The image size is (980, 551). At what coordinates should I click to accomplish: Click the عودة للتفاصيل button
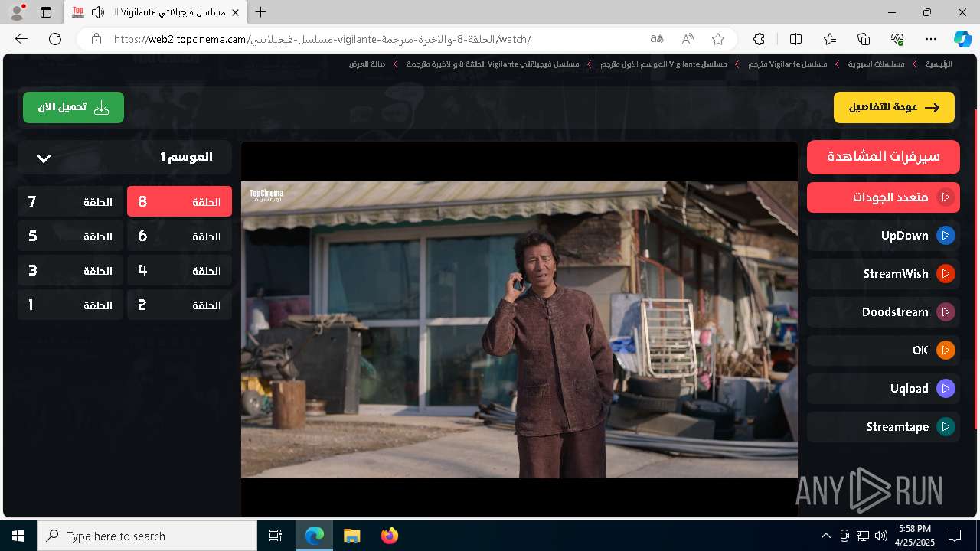894,108
